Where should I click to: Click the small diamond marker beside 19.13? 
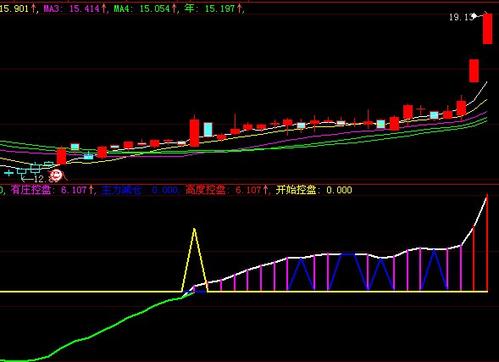click(x=474, y=15)
